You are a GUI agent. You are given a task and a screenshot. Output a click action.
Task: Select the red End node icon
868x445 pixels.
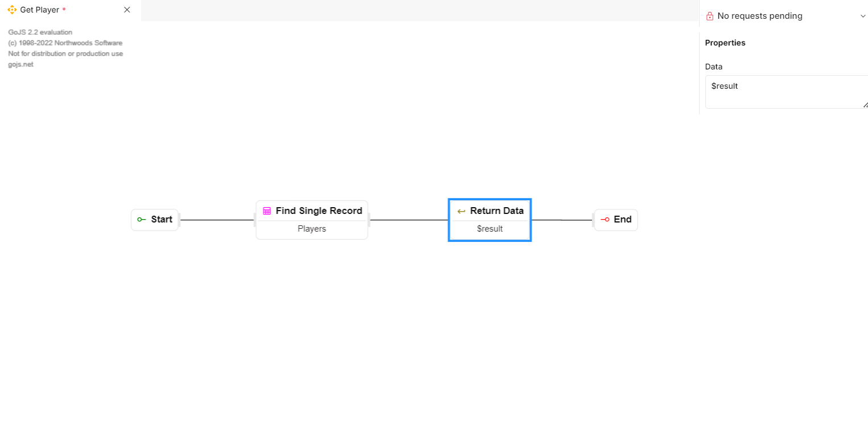tap(605, 220)
